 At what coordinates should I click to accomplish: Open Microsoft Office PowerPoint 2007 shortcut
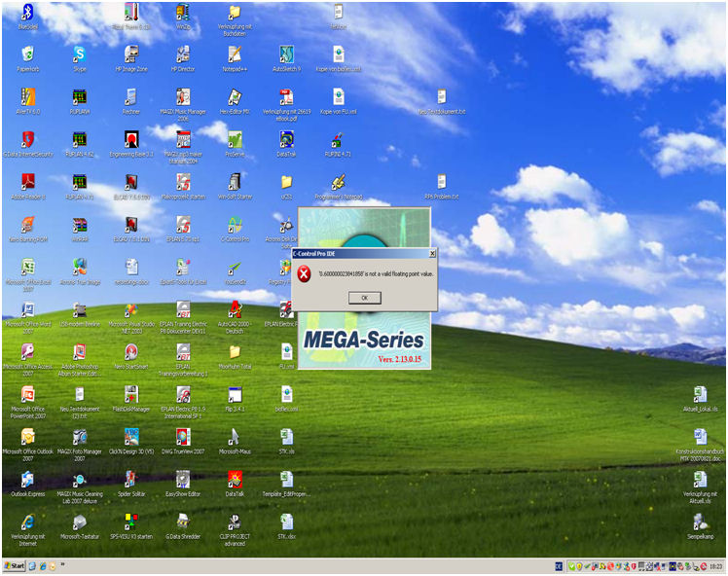pyautogui.click(x=27, y=394)
